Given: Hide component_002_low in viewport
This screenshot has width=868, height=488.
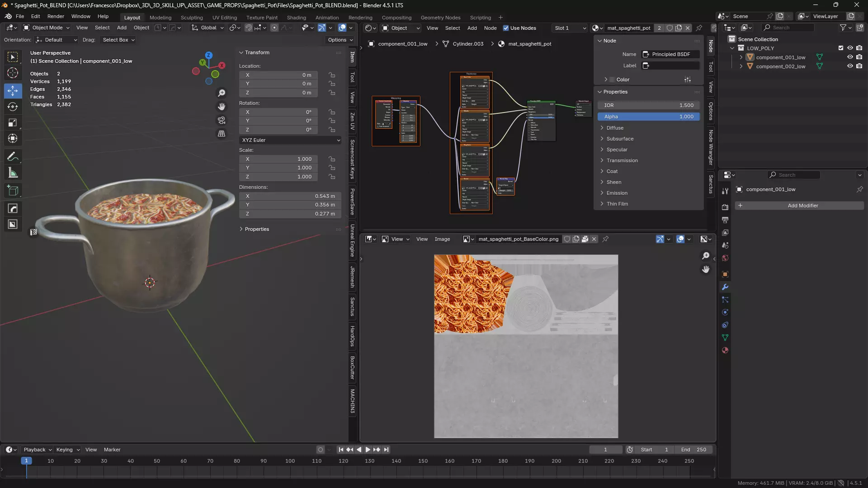Looking at the screenshot, I should pyautogui.click(x=850, y=66).
